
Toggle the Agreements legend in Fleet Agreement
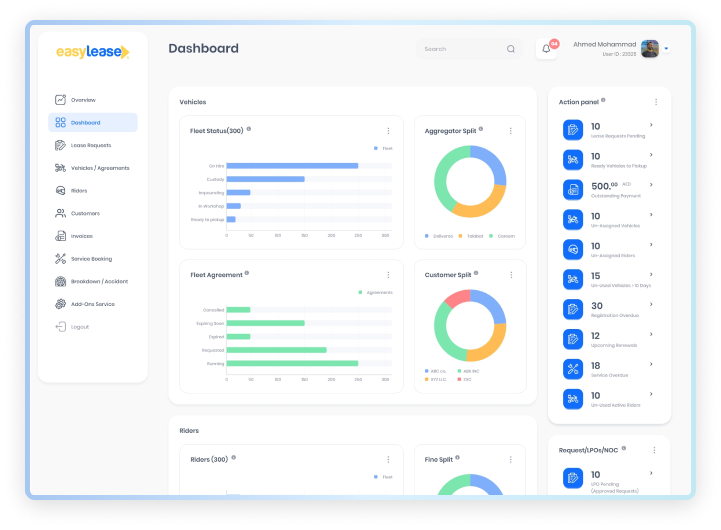pos(376,292)
